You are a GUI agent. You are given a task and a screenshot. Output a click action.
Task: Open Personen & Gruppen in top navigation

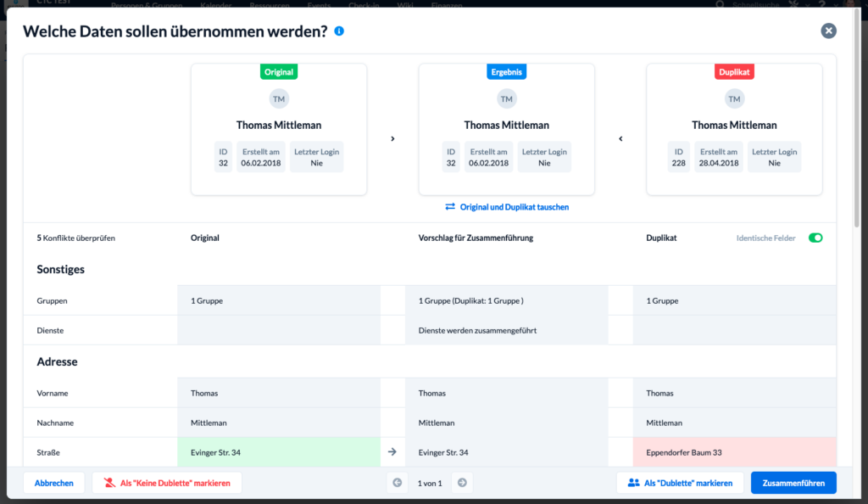point(147,5)
